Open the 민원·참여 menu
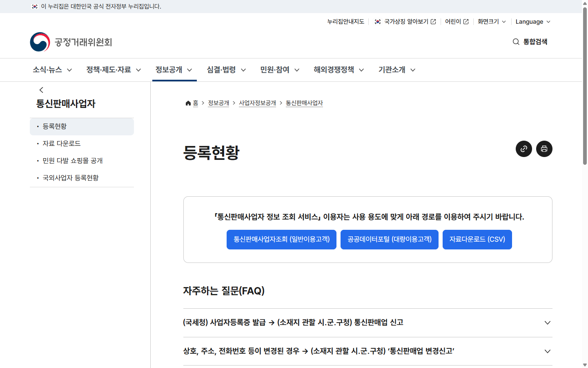Image resolution: width=588 pixels, height=368 pixels. click(280, 70)
